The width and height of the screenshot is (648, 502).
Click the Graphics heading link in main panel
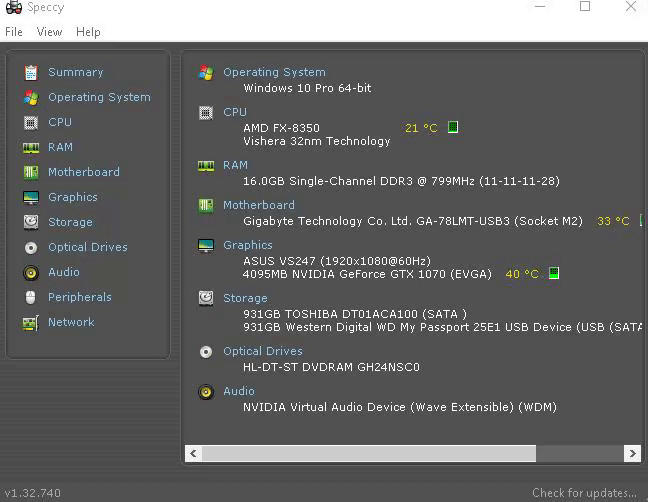coord(248,245)
